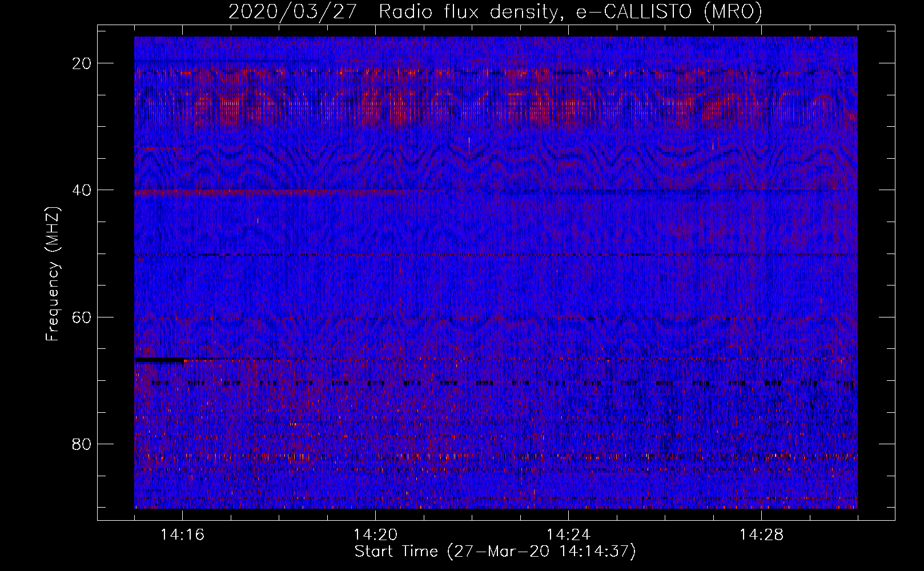This screenshot has width=924, height=571.
Task: Click the plot title mentioning e-CALLISTO (MRO)
Action: pyautogui.click(x=495, y=11)
